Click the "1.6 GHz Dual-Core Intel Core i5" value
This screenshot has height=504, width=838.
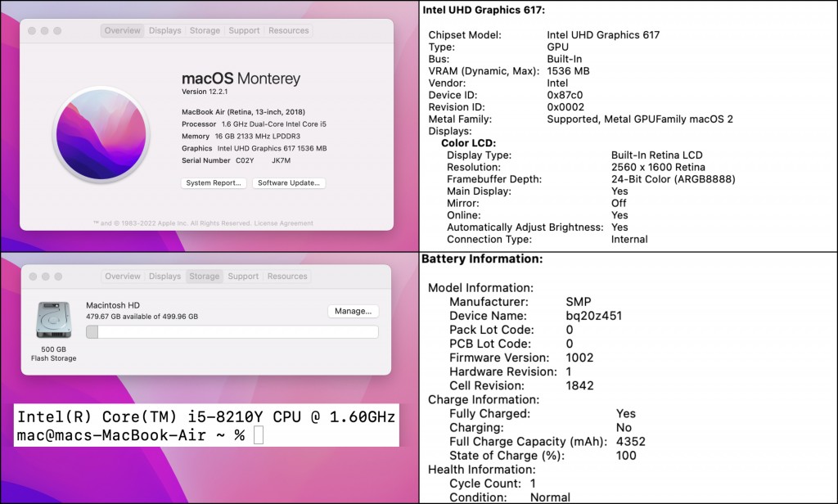coord(273,124)
